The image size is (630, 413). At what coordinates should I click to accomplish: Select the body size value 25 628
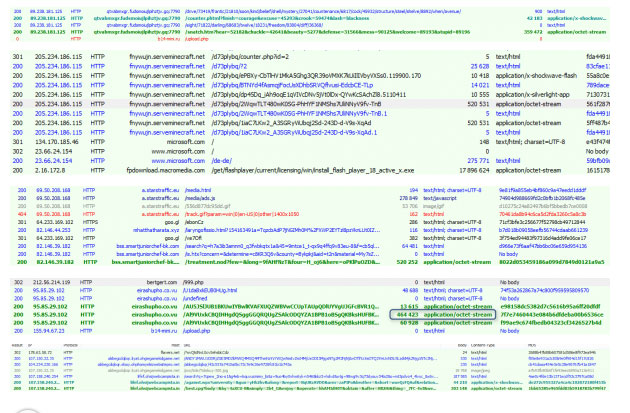[480, 66]
